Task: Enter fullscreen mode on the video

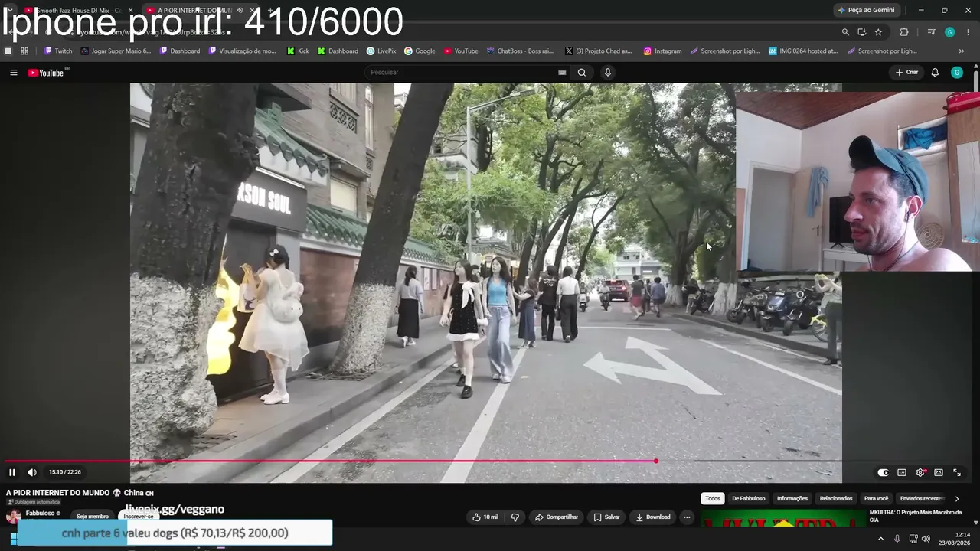Action: point(957,472)
